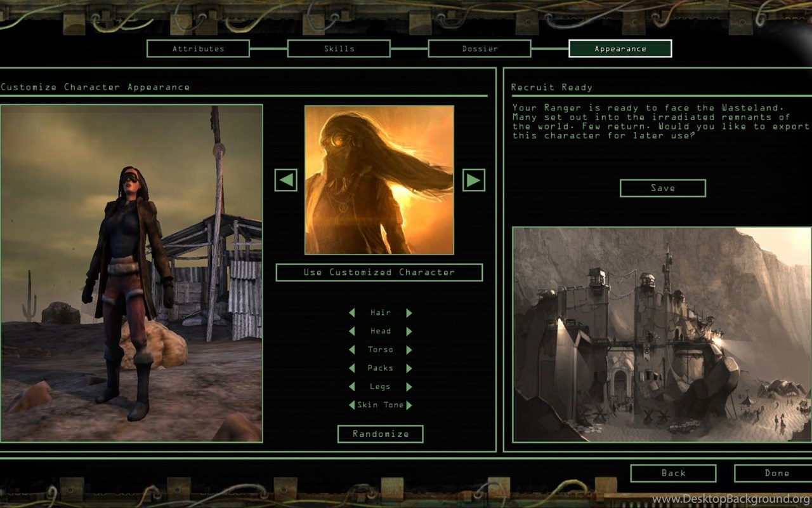Image resolution: width=812 pixels, height=508 pixels.
Task: Click Use Customized Character button
Action: [x=379, y=272]
